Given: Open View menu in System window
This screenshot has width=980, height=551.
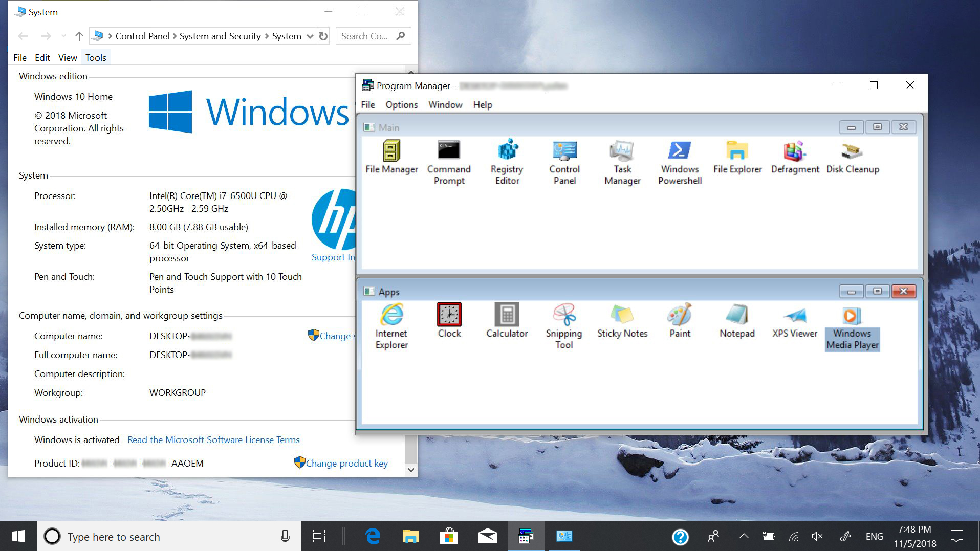Looking at the screenshot, I should coord(68,58).
